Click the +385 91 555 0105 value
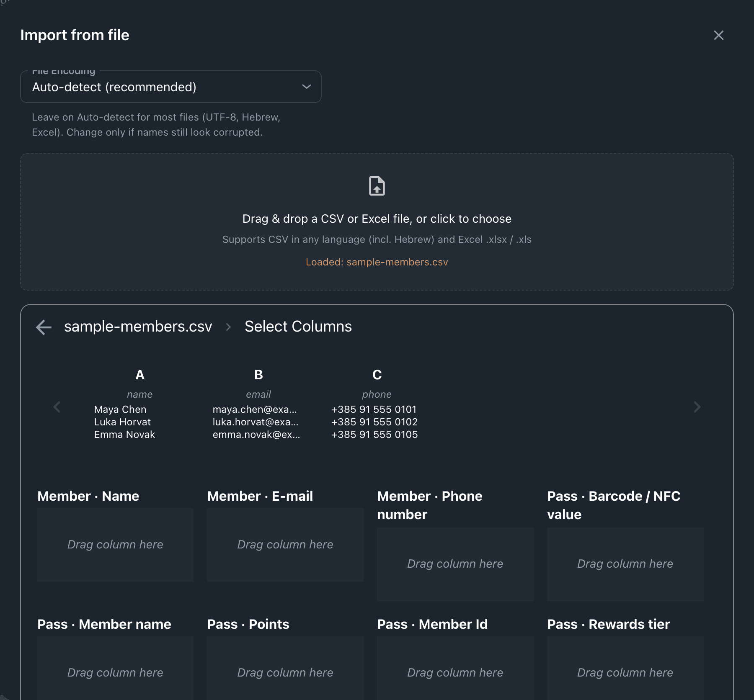The image size is (754, 700). coord(374,435)
